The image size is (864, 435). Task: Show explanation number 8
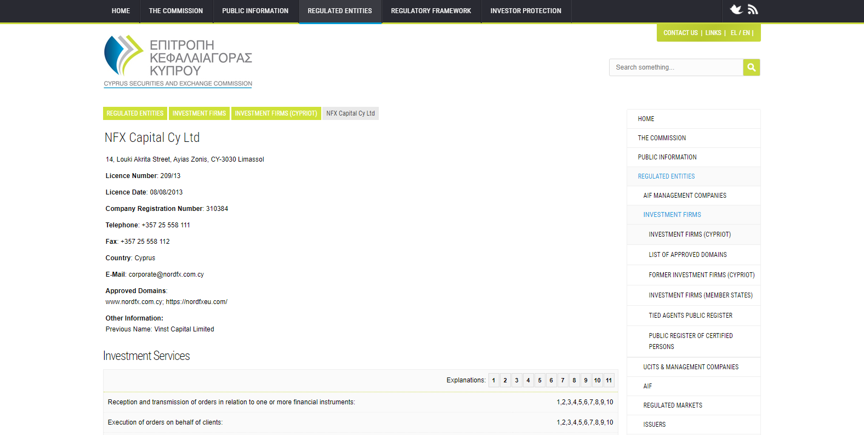coord(574,380)
